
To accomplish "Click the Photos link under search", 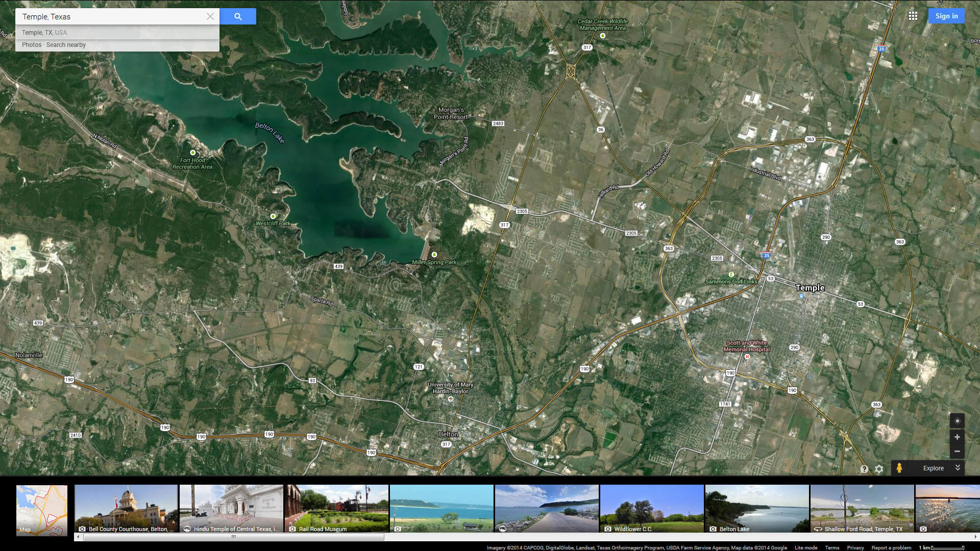I will click(32, 45).
